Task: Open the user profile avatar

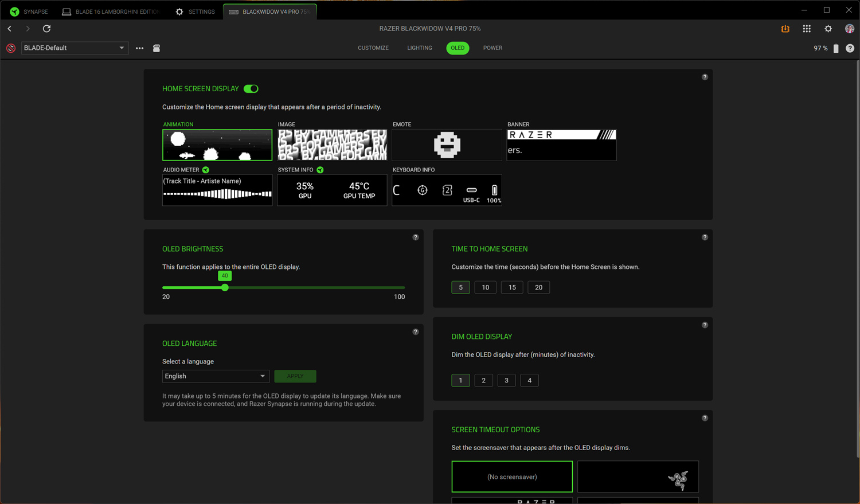Action: [x=850, y=29]
